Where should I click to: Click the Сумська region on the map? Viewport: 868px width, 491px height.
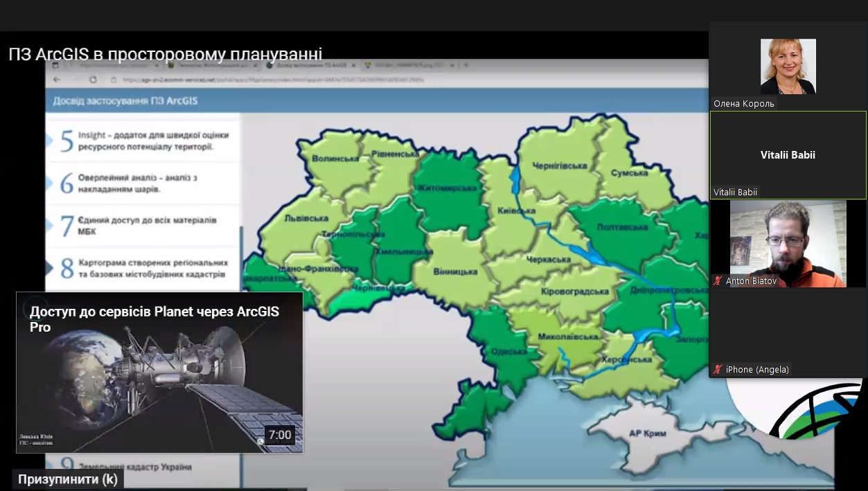pyautogui.click(x=629, y=172)
